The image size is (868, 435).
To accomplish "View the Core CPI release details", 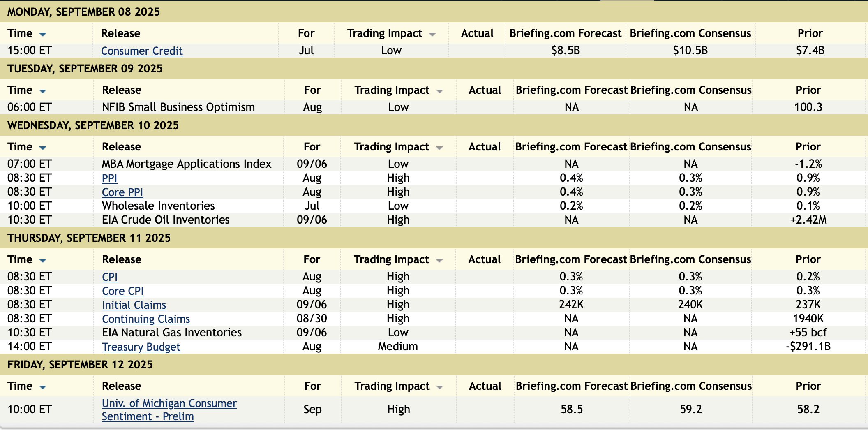I will 123,291.
